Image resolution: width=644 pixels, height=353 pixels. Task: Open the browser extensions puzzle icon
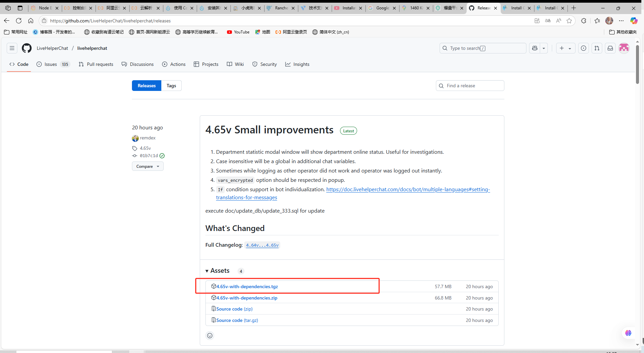584,21
